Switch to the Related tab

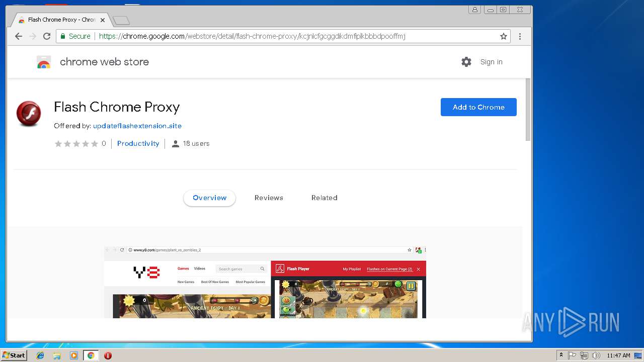324,198
